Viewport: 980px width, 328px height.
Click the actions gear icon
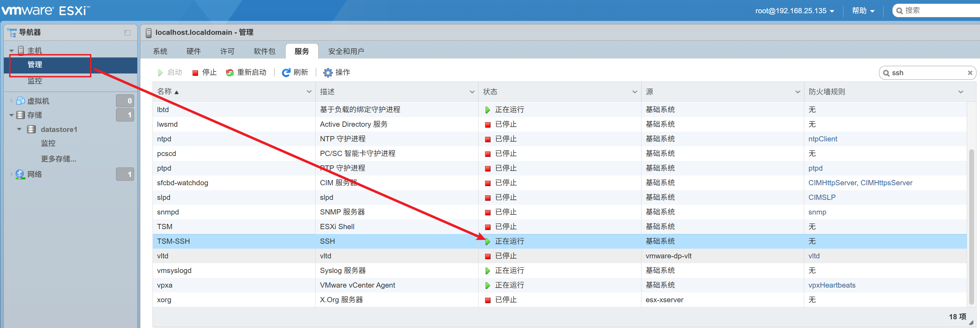click(x=328, y=72)
